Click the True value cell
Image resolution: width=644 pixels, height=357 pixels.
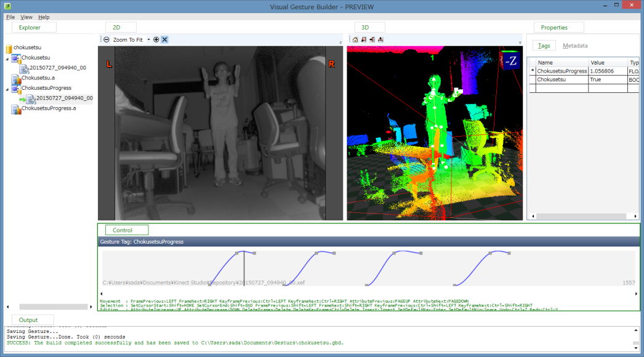tap(608, 79)
